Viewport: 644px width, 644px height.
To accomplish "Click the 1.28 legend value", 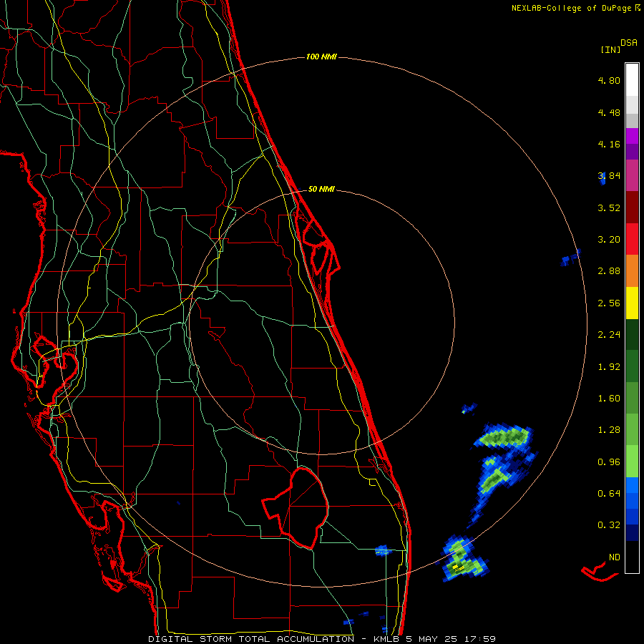I will tap(609, 430).
